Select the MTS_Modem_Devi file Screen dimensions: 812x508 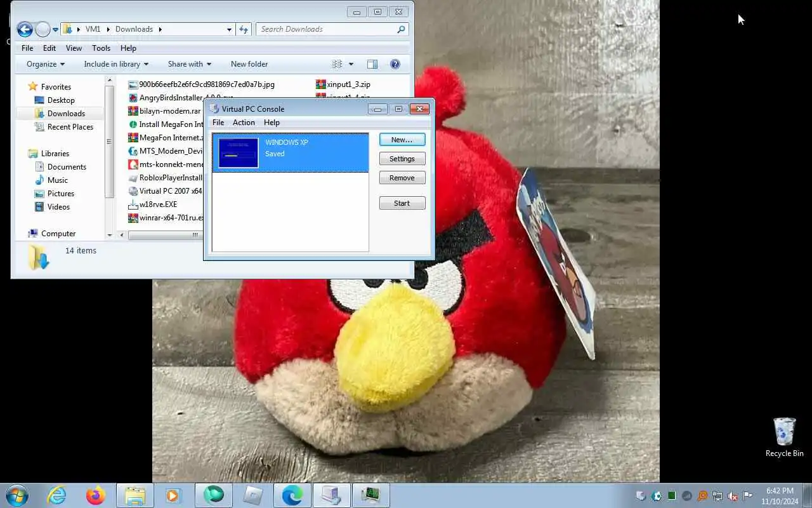pos(165,151)
